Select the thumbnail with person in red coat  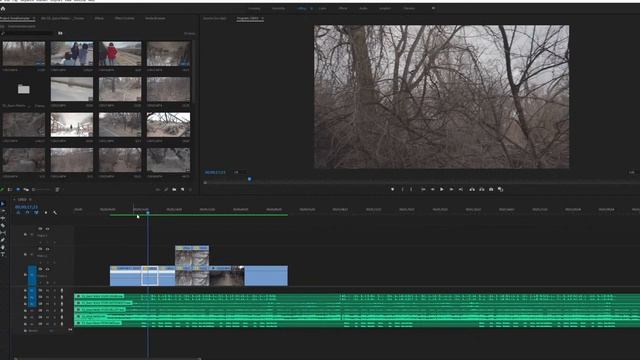[x=120, y=53]
